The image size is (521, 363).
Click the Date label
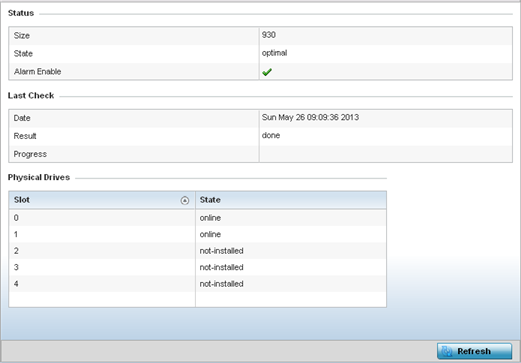[x=22, y=118]
